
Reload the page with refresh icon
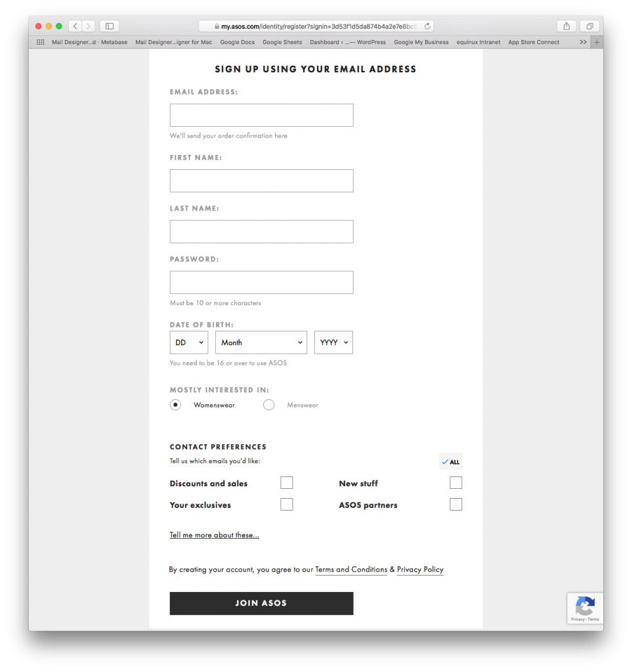(x=427, y=26)
